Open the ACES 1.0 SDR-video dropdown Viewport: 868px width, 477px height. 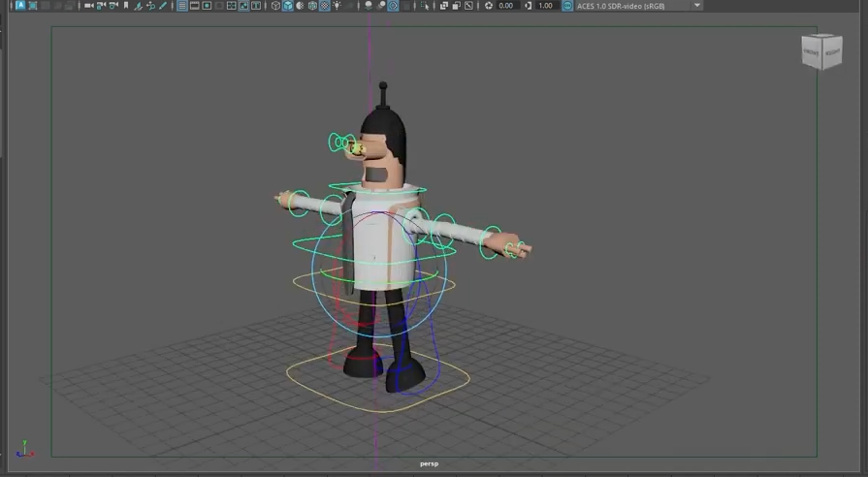tap(639, 6)
